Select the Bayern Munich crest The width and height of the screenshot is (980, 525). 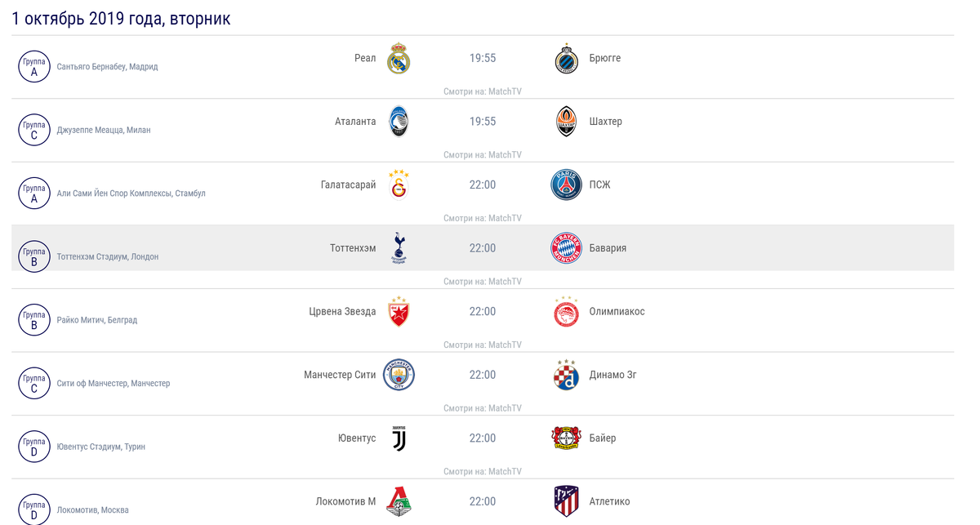pyautogui.click(x=566, y=248)
